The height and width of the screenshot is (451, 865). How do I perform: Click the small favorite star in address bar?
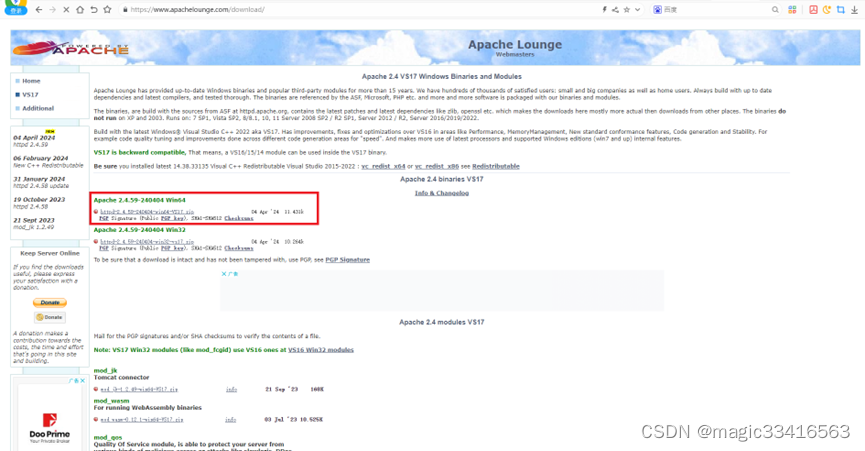tap(627, 9)
